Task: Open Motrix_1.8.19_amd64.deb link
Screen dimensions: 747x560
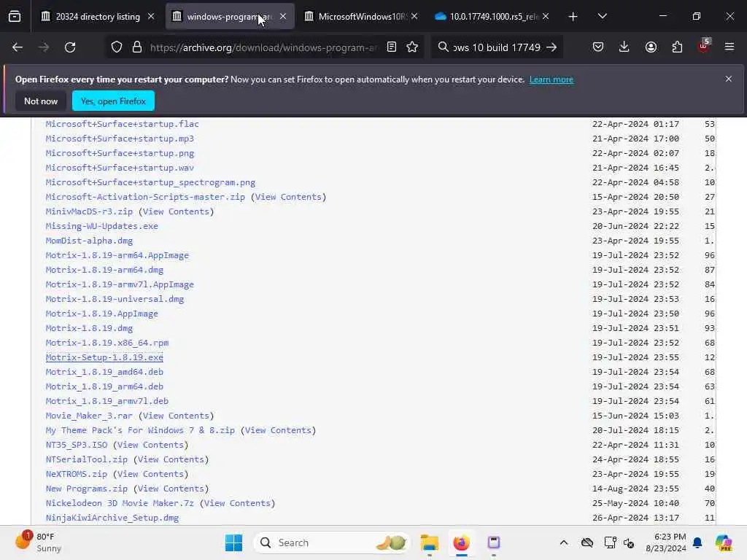Action: 104,372
